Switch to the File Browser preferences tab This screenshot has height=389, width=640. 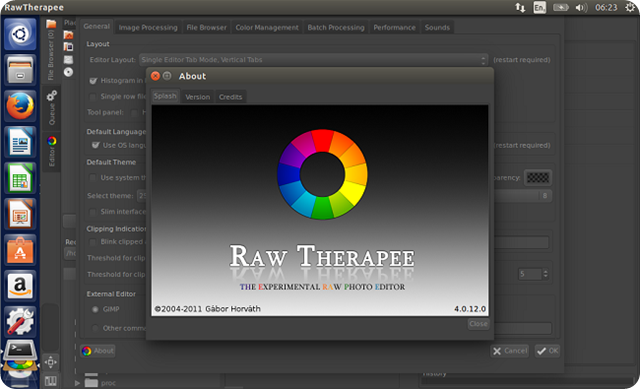point(207,27)
